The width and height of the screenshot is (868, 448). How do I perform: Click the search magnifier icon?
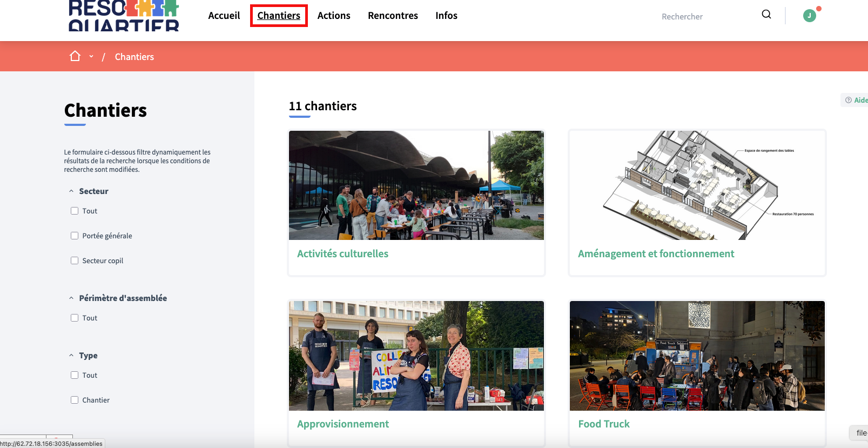coord(766,15)
